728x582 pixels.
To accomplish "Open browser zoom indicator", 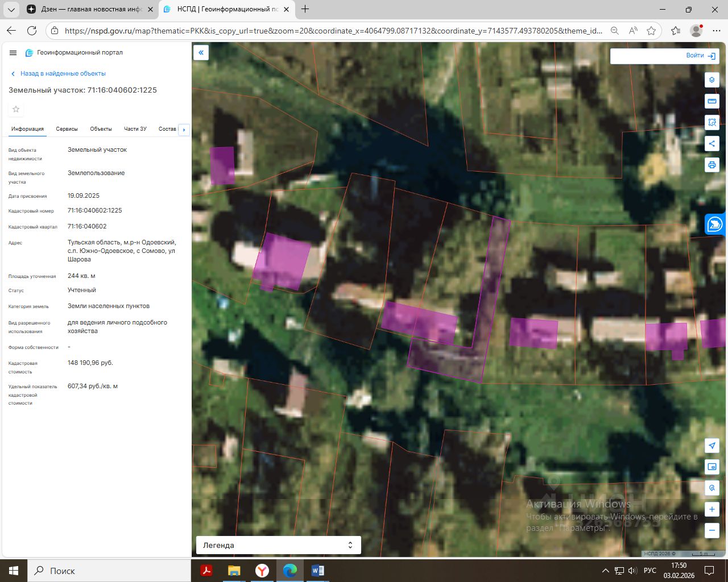I will [614, 31].
